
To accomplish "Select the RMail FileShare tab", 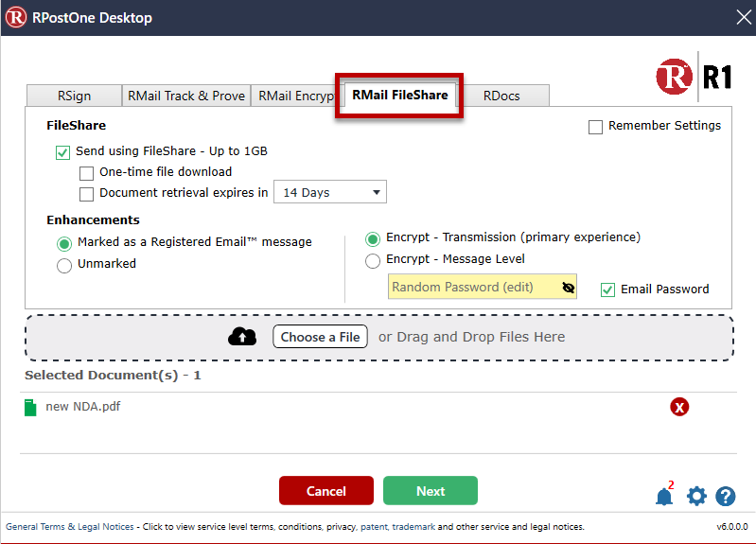I will pos(399,95).
